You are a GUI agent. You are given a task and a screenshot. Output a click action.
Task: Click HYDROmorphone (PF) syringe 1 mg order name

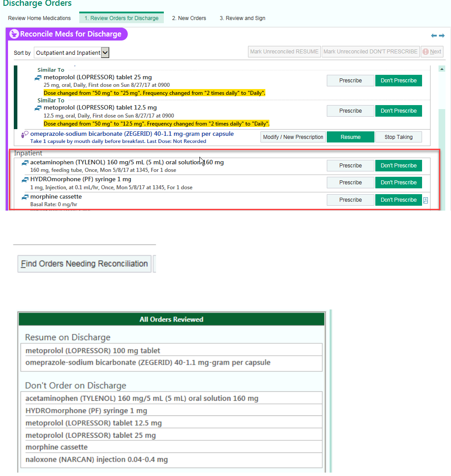pyautogui.click(x=81, y=179)
